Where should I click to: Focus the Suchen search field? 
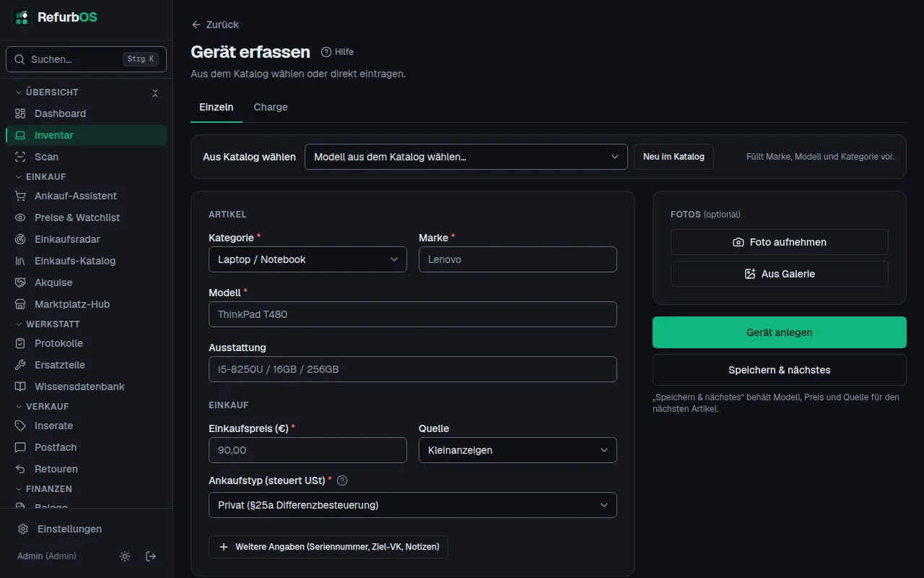point(86,59)
